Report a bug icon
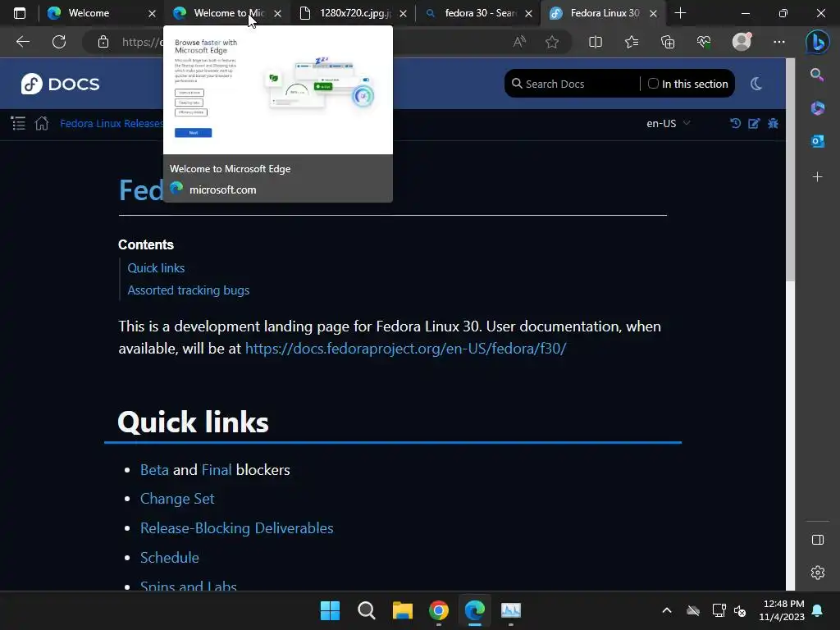The height and width of the screenshot is (630, 840). click(x=773, y=124)
